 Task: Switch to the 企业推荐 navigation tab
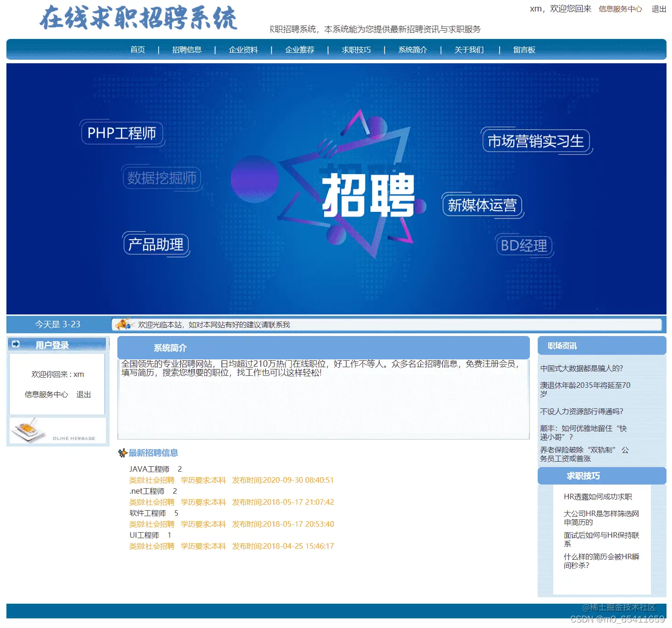[300, 50]
